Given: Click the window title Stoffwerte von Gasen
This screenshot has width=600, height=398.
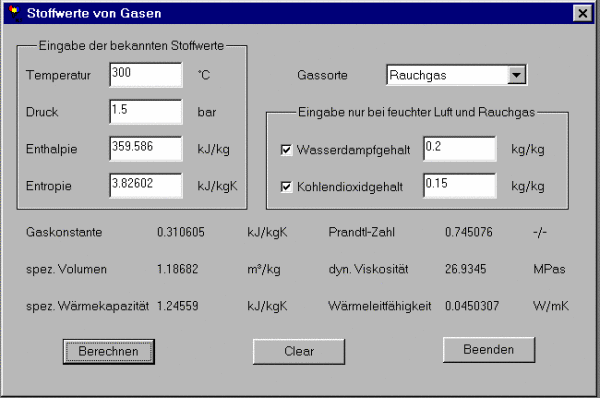Looking at the screenshot, I should (94, 13).
